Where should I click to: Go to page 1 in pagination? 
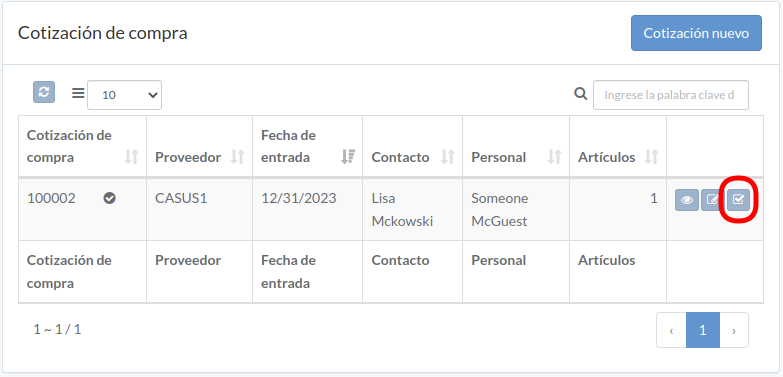(x=703, y=330)
